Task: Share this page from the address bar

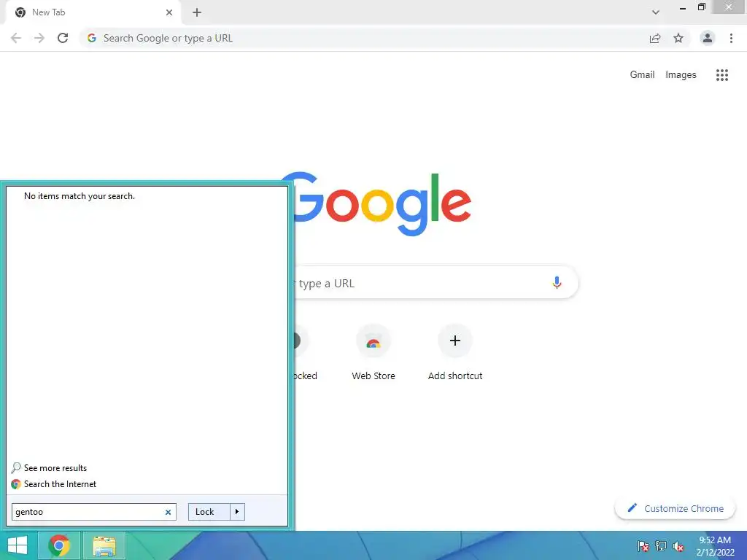Action: (655, 38)
